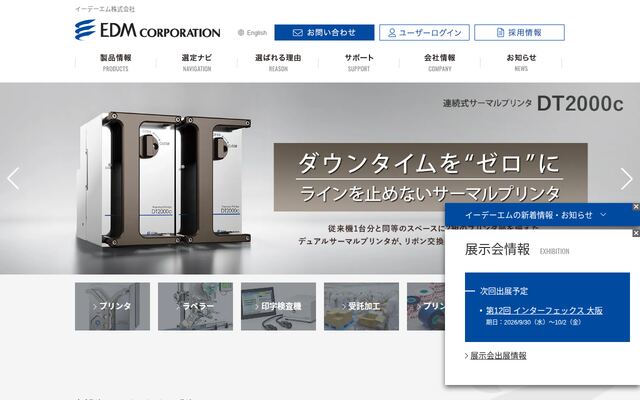The height and width of the screenshot is (400, 640).
Task: Open the 第12回 インターフェックス 大阪 link
Action: pyautogui.click(x=544, y=311)
